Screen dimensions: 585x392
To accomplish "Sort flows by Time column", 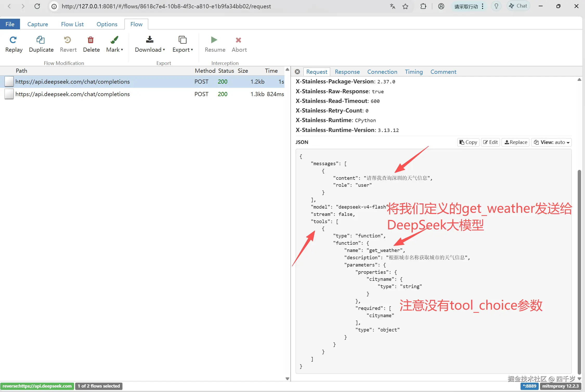I will click(271, 71).
